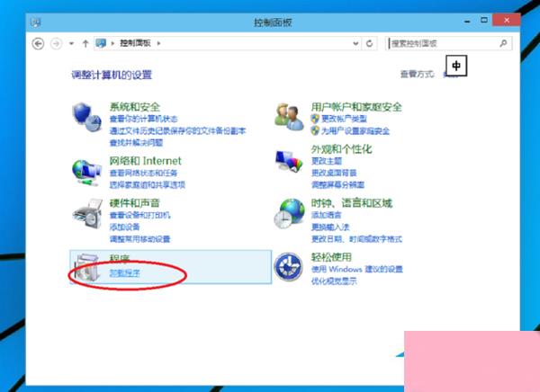Expand the chevron after 控制面板 breadcrumb
The image size is (540, 392).
click(x=158, y=43)
